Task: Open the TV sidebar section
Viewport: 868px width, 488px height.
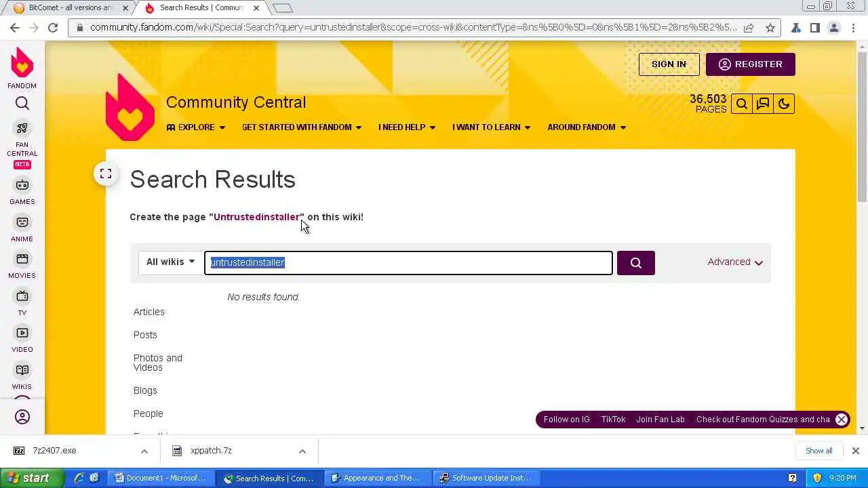Action: tap(22, 302)
